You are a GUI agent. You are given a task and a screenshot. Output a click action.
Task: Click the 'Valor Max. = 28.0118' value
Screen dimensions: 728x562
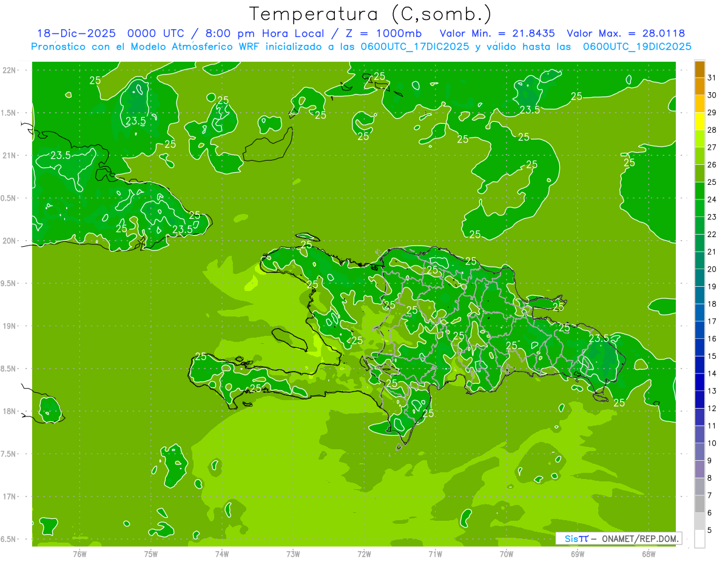pyautogui.click(x=626, y=33)
